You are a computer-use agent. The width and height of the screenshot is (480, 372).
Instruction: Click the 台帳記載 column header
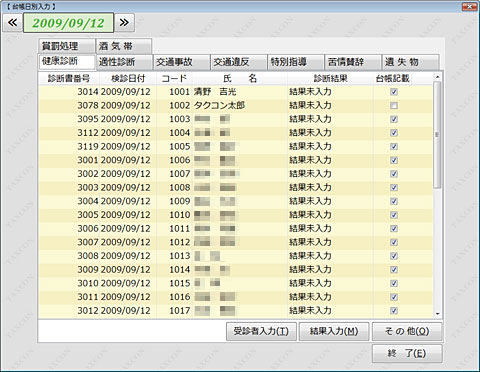point(392,78)
